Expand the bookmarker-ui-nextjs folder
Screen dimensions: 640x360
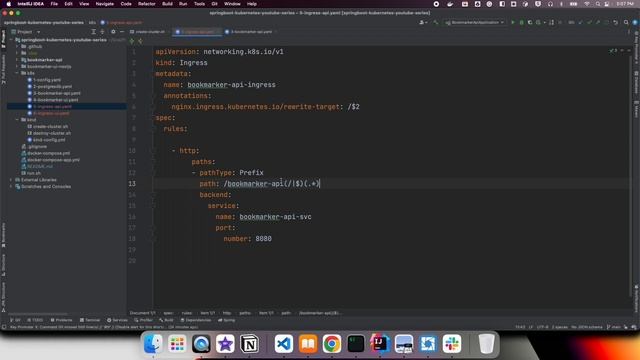(17, 66)
